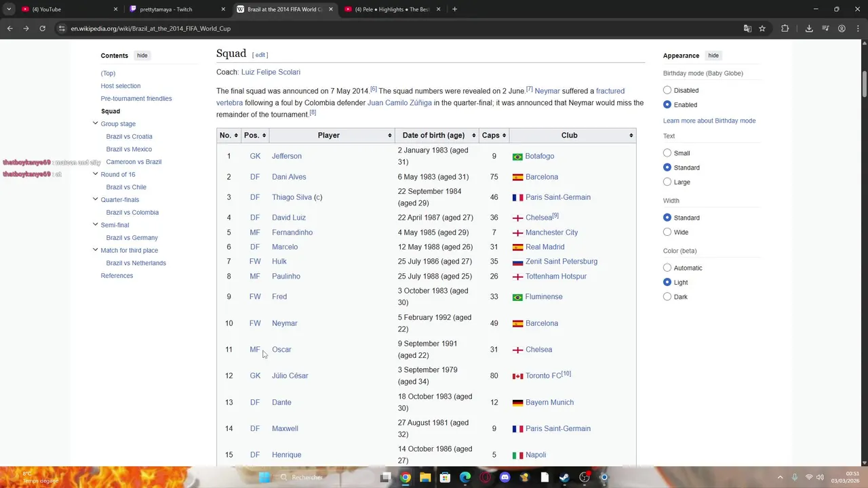The width and height of the screenshot is (868, 488).
Task: Collapse Semi-final section in contents
Action: (x=95, y=224)
